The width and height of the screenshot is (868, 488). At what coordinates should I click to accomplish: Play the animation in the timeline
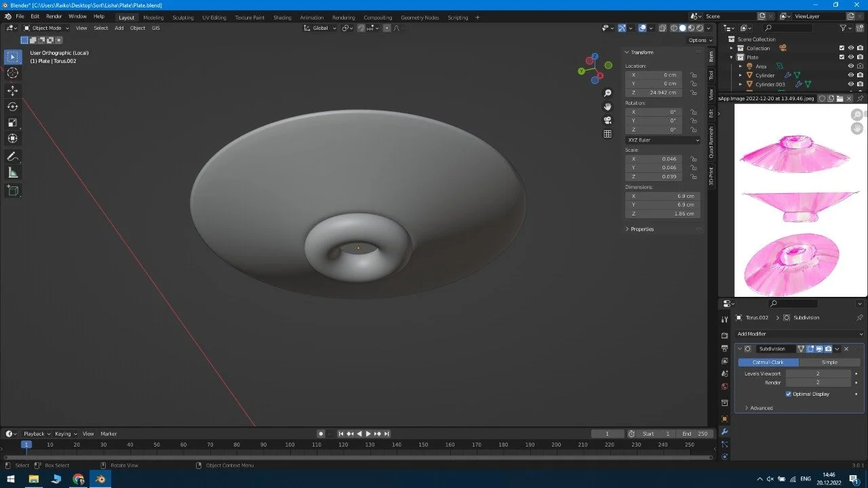point(368,434)
